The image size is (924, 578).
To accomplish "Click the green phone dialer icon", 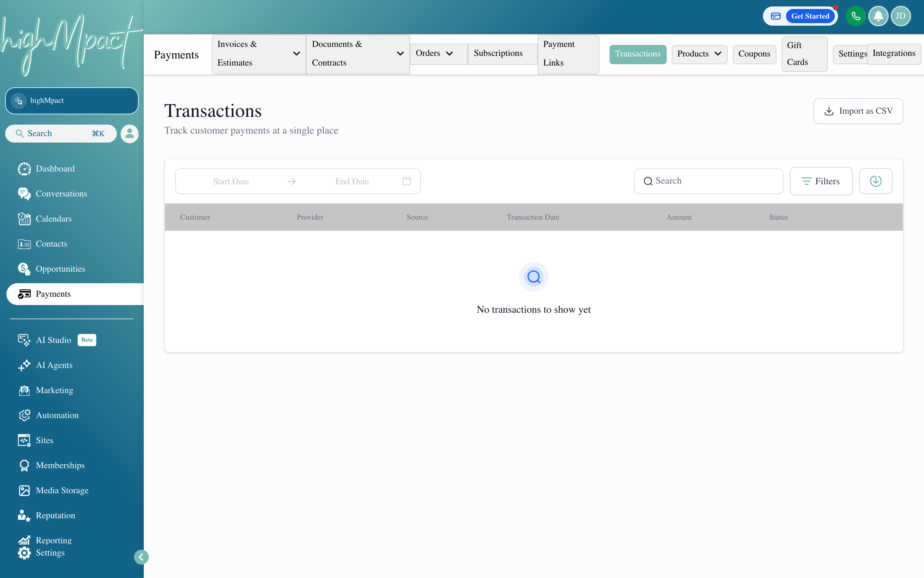I will click(856, 16).
